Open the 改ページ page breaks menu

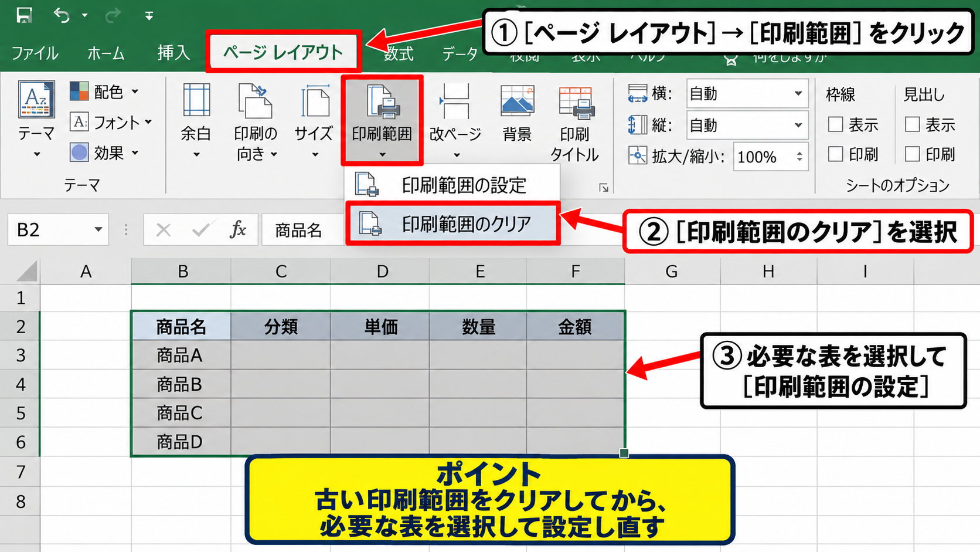pyautogui.click(x=455, y=121)
